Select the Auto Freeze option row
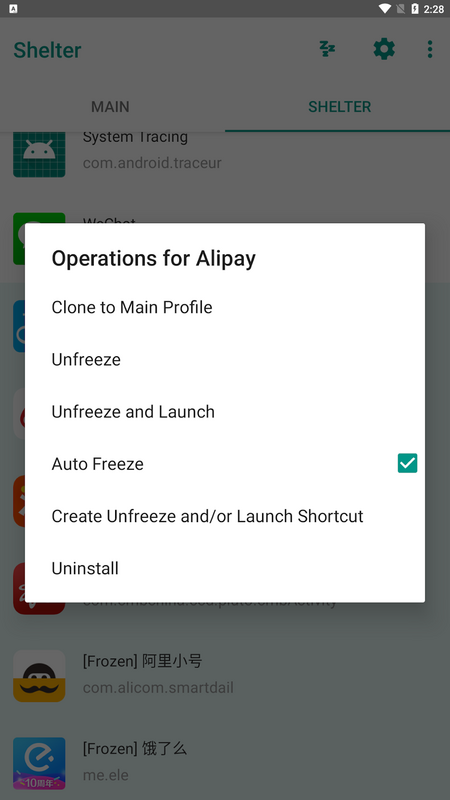Viewport: 450px width, 800px height. [x=225, y=464]
